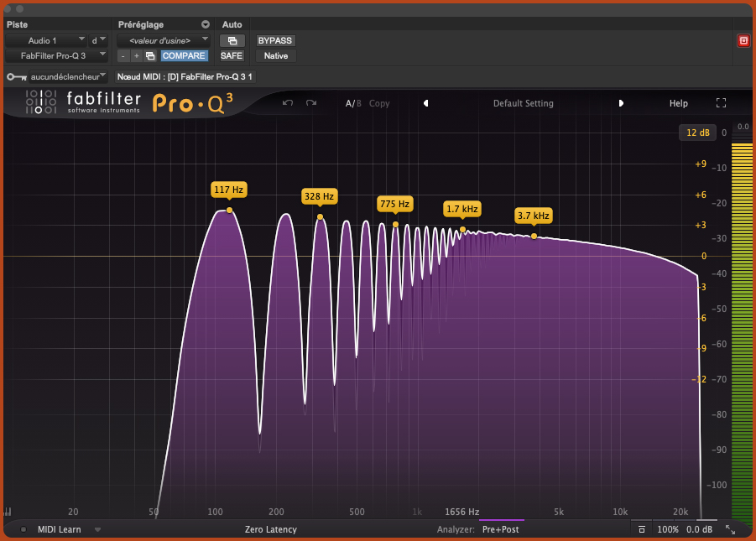Go to previous preset with left arrow
Image resolution: width=756 pixels, height=541 pixels.
pyautogui.click(x=425, y=103)
